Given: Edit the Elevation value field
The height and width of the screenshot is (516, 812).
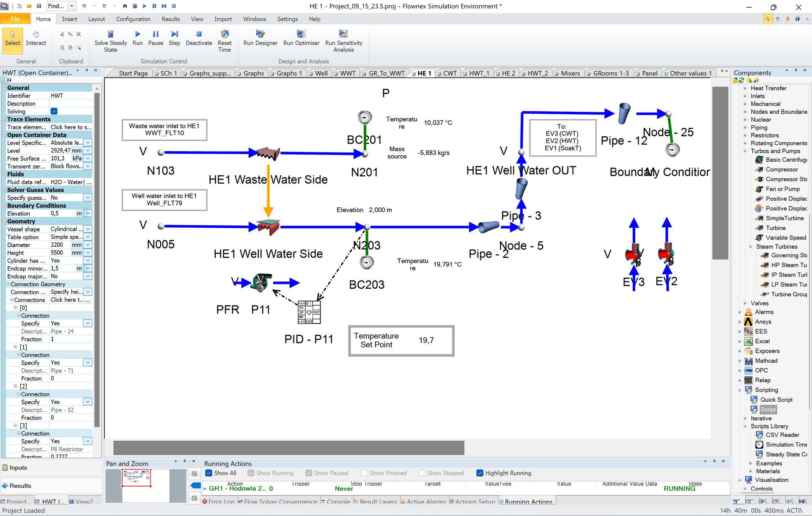Looking at the screenshot, I should (x=62, y=213).
